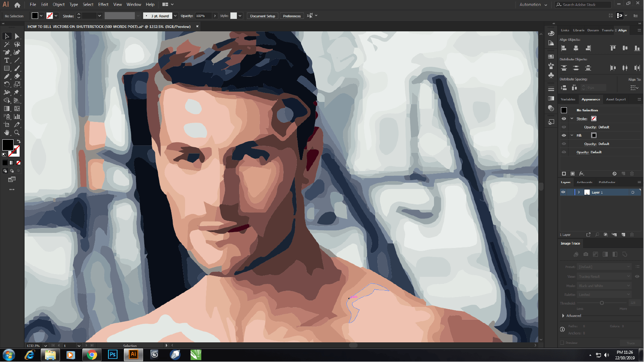Select the Lasso tool

click(x=17, y=44)
